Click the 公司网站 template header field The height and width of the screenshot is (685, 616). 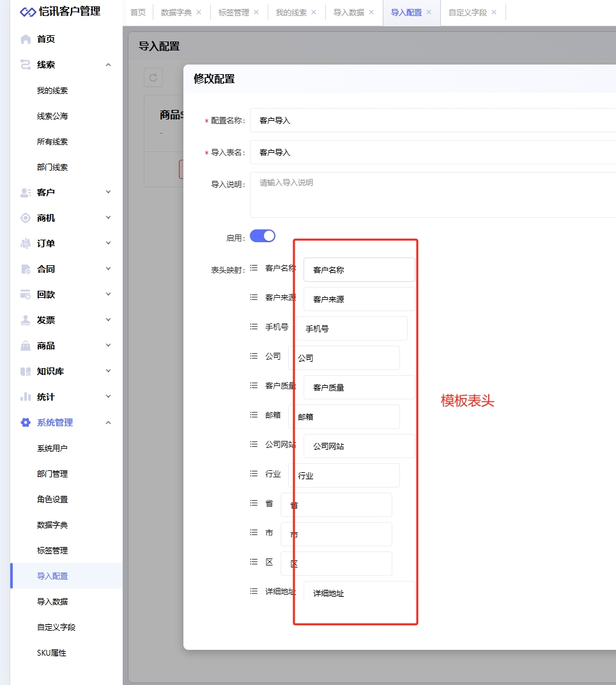[x=359, y=446]
